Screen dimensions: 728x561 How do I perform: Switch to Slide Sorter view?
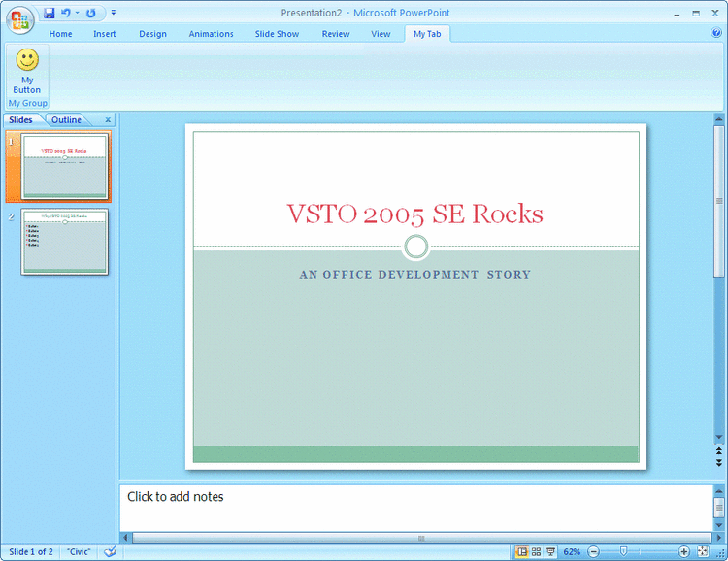536,551
